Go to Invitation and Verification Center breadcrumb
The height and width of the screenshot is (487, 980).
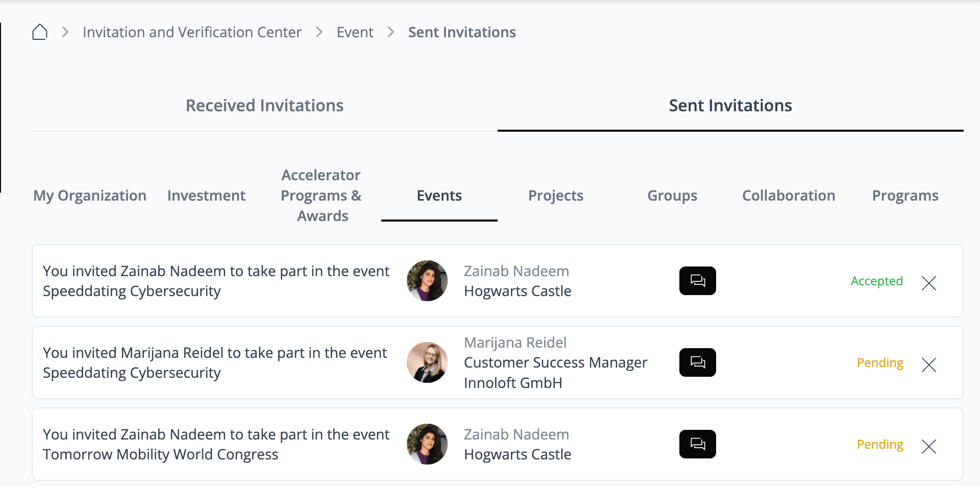[192, 32]
